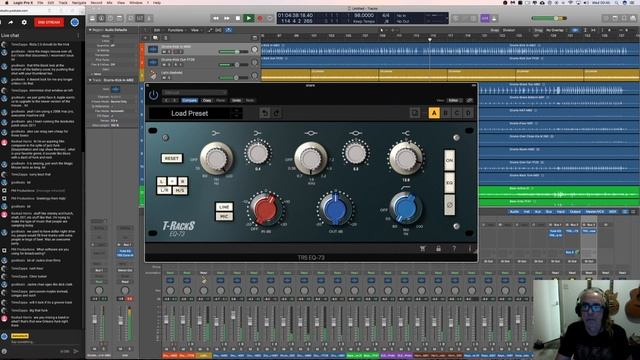
Task: Open the media Browser at far right
Action: (x=634, y=18)
